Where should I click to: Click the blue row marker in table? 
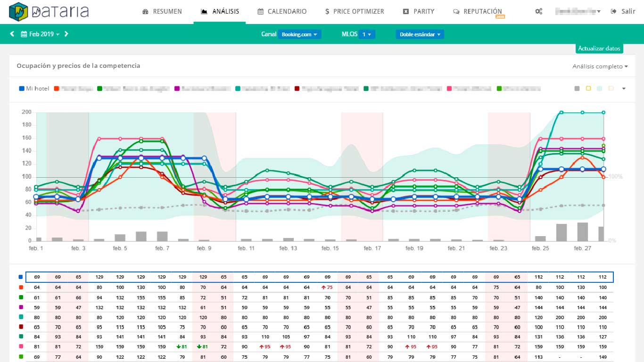[21, 277]
